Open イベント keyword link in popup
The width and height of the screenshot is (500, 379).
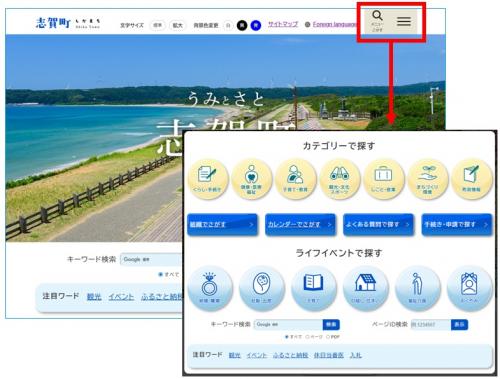(257, 355)
